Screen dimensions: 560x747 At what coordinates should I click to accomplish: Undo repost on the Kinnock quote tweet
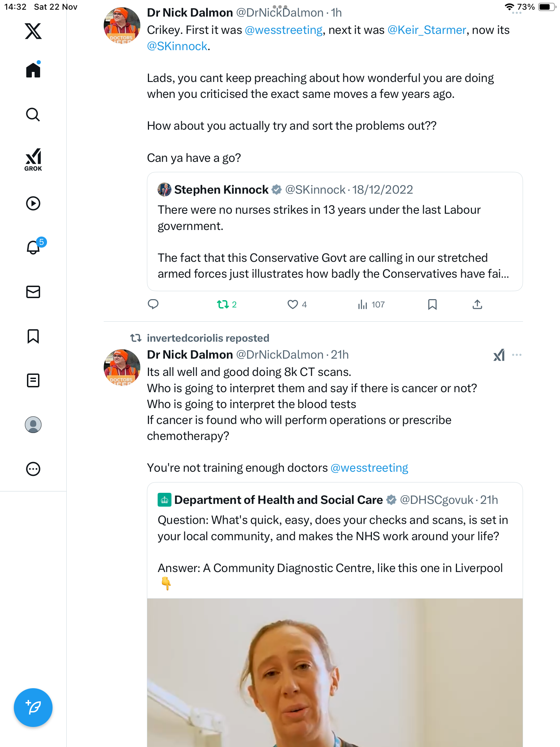(223, 304)
